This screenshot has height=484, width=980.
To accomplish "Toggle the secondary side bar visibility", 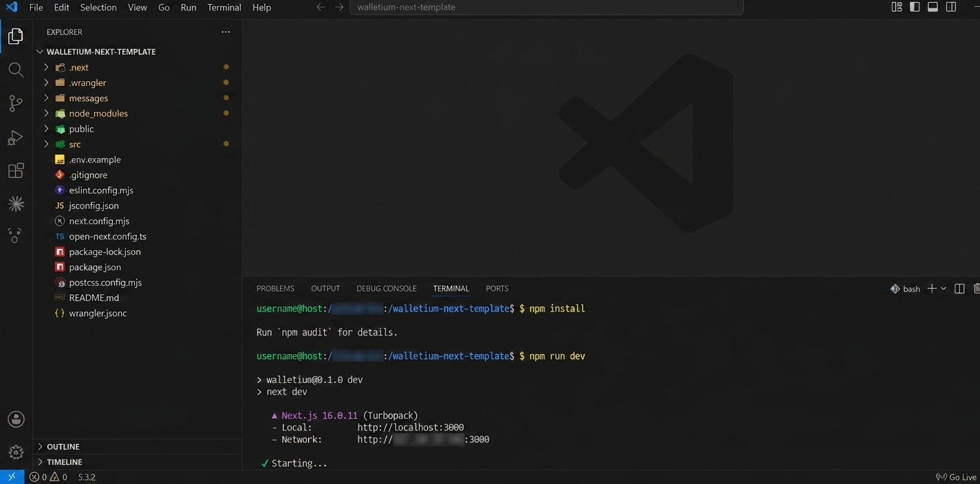I will tap(951, 8).
